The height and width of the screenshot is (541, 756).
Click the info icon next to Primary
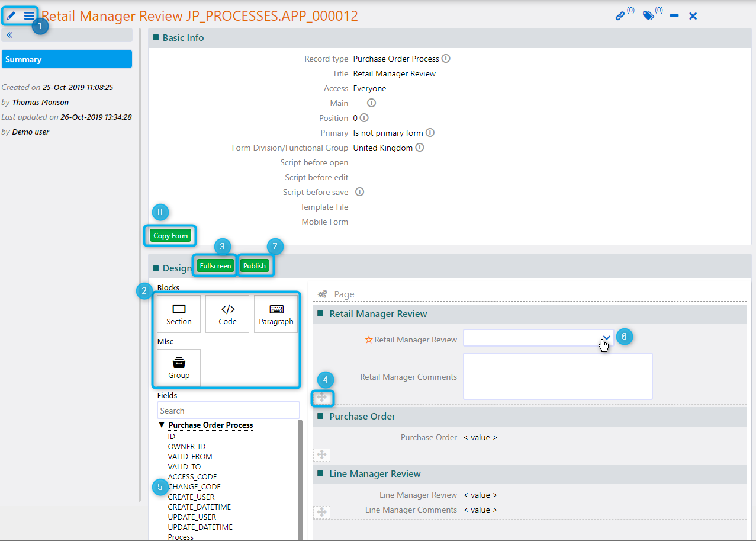coord(430,133)
